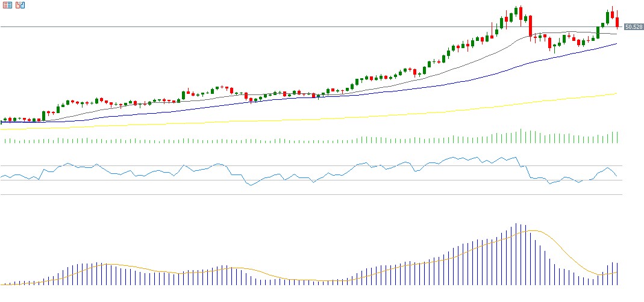644x302 pixels.
Task: Click the first tall green candle near the left edge
Action: [43, 116]
